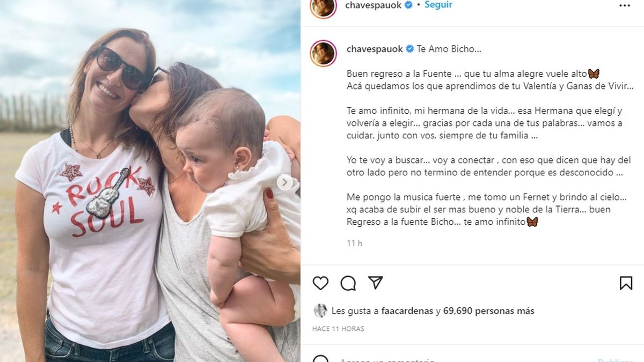Open the chavespauok username in the header
The width and height of the screenshot is (644, 362).
point(374,5)
